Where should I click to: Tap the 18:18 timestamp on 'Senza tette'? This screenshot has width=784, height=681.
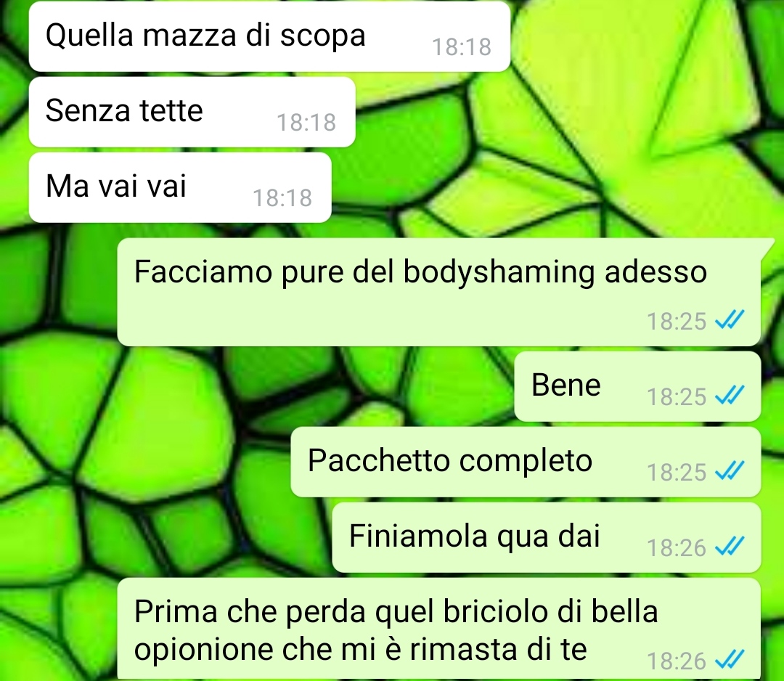point(306,123)
